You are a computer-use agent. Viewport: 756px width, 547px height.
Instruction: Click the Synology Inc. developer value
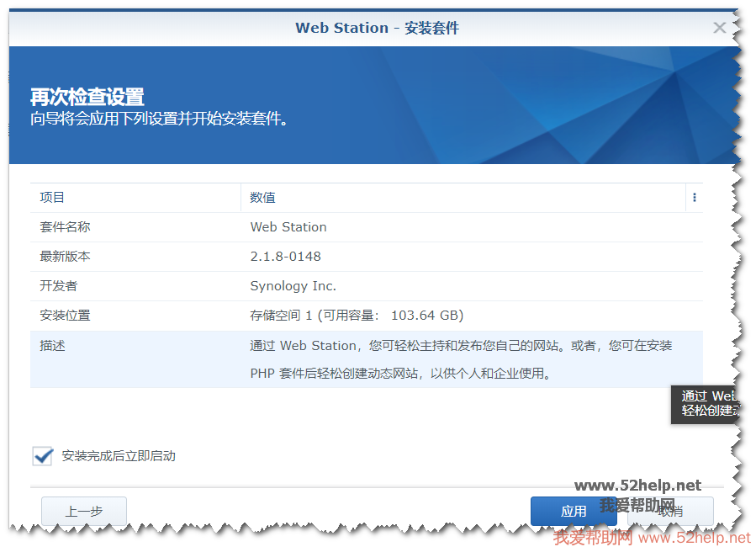[293, 286]
